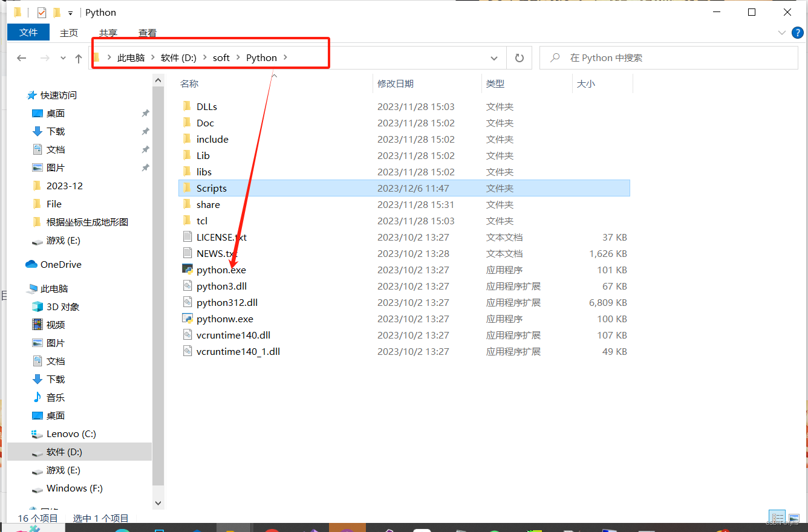808x532 pixels.
Task: Switch to large icons view in status bar
Action: click(x=793, y=517)
